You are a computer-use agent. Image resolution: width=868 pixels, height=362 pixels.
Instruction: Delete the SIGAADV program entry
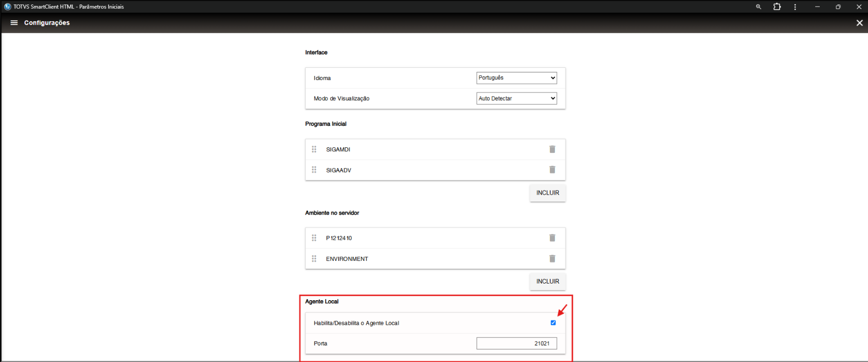pos(552,170)
